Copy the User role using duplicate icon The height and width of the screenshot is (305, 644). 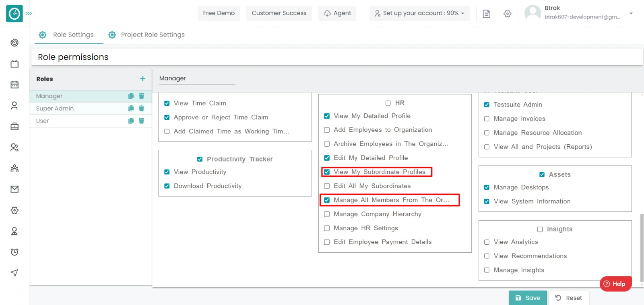[x=131, y=121]
